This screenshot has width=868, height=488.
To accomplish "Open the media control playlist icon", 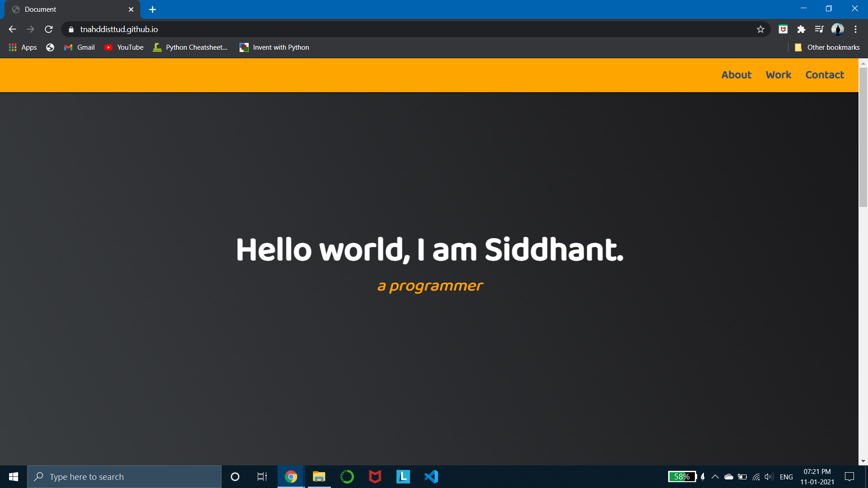I will 819,29.
